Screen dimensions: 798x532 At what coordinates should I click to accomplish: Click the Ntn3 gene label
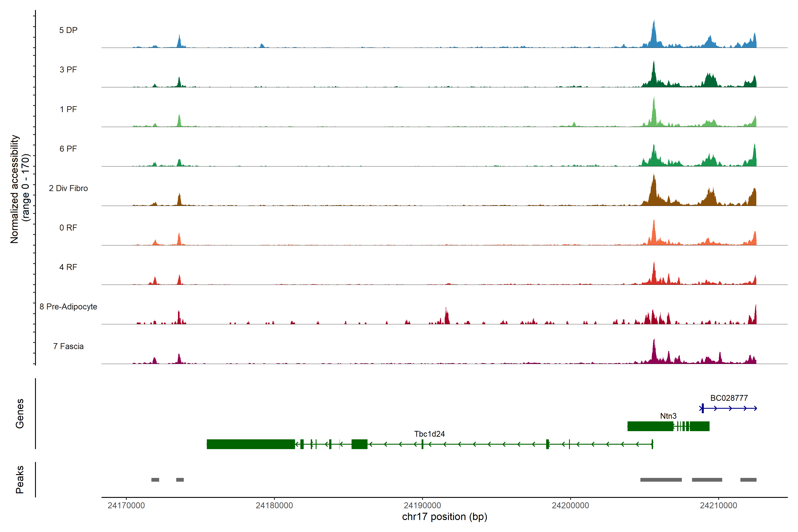[668, 416]
